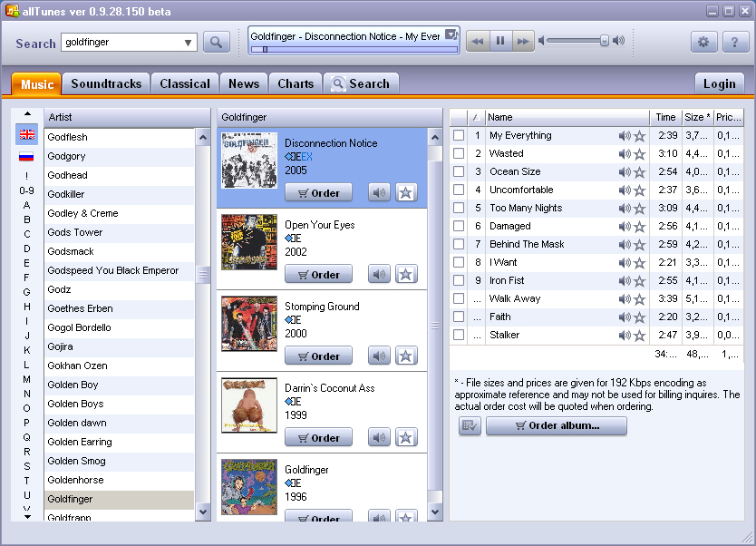
Task: Select the Behind The Mask checkbox
Action: click(x=459, y=244)
